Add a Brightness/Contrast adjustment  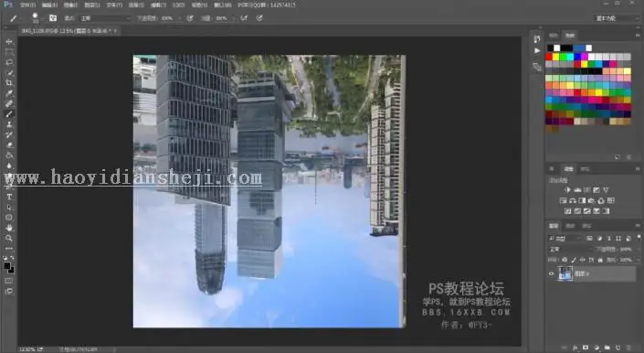click(x=567, y=190)
